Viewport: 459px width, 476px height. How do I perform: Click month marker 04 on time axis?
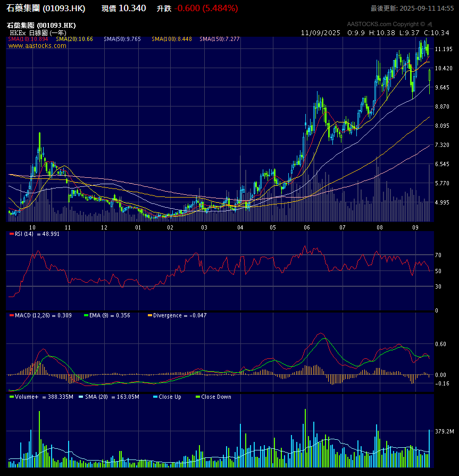click(240, 227)
